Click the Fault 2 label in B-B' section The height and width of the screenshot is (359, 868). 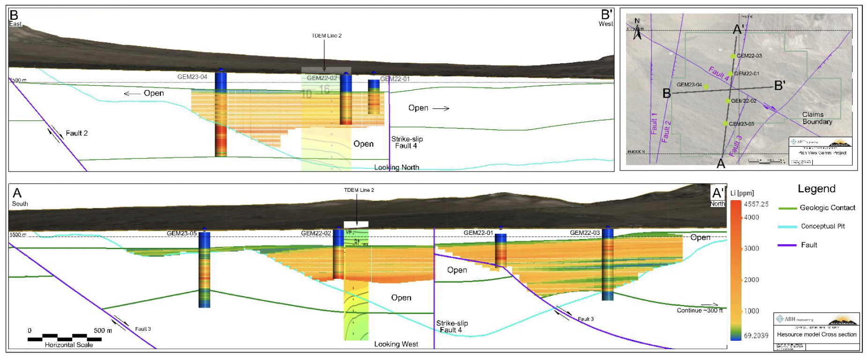tap(76, 133)
